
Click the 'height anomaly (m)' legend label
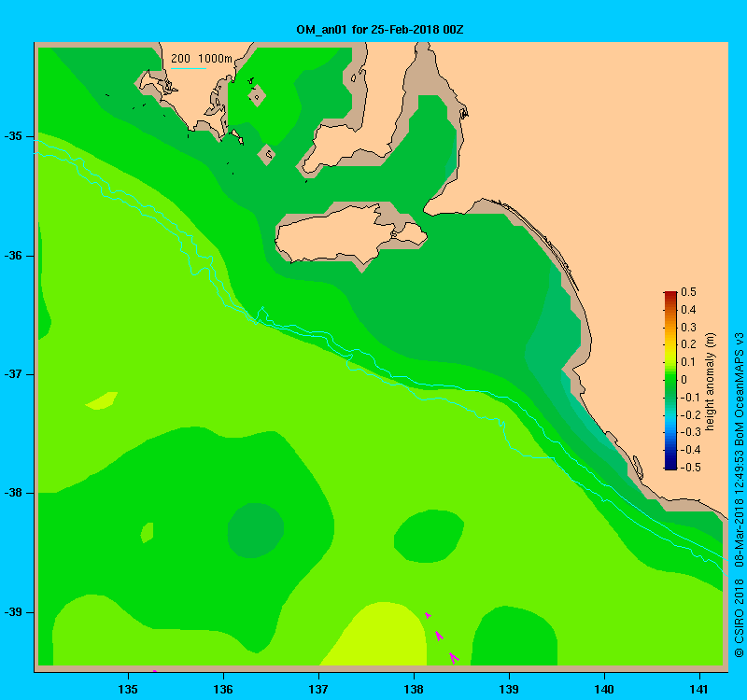pyautogui.click(x=711, y=382)
